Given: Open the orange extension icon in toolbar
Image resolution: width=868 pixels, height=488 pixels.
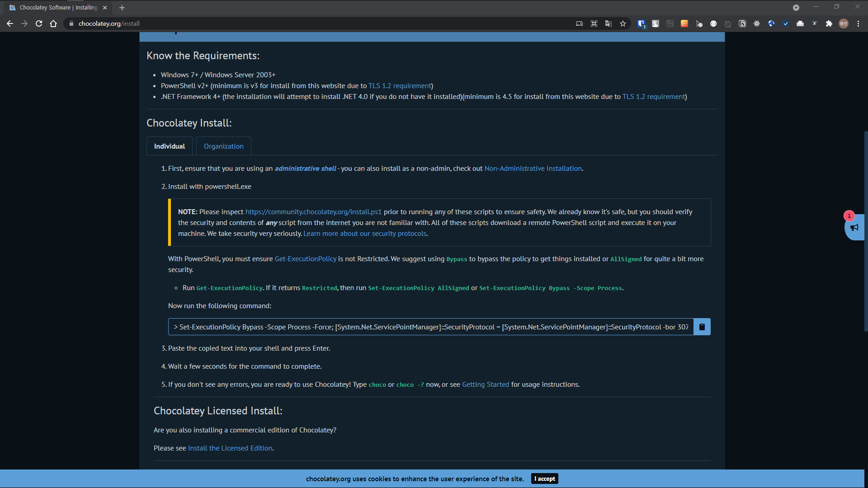Looking at the screenshot, I should pyautogui.click(x=684, y=23).
